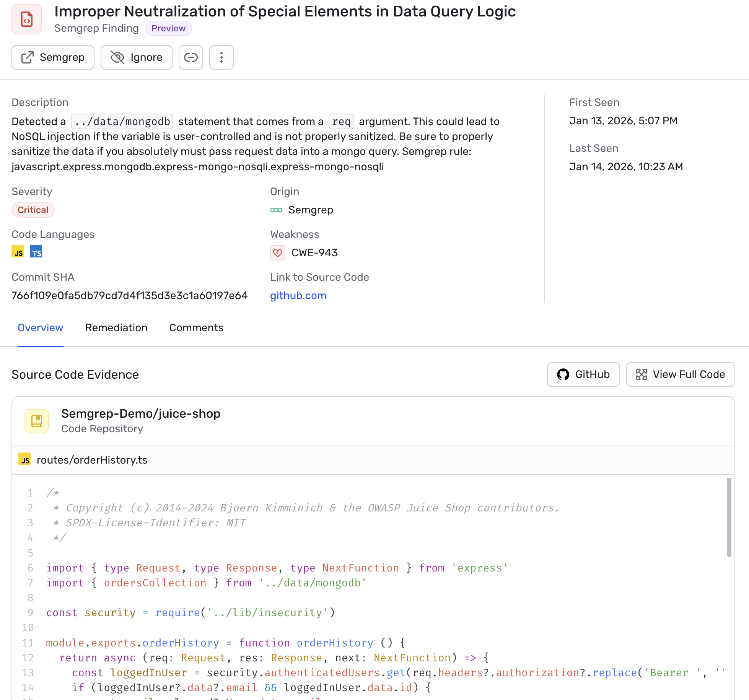The image size is (749, 700).
Task: Click the Semgrep origin icon
Action: coord(277,210)
